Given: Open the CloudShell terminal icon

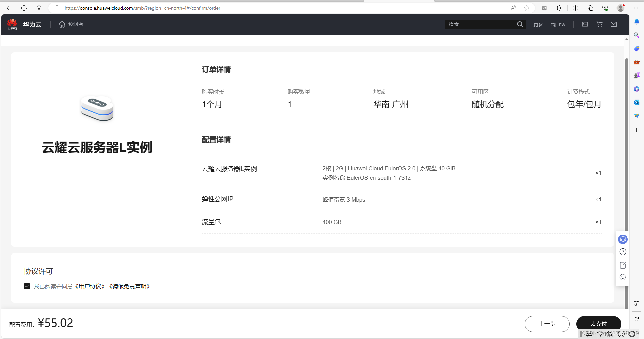Looking at the screenshot, I should [x=585, y=24].
